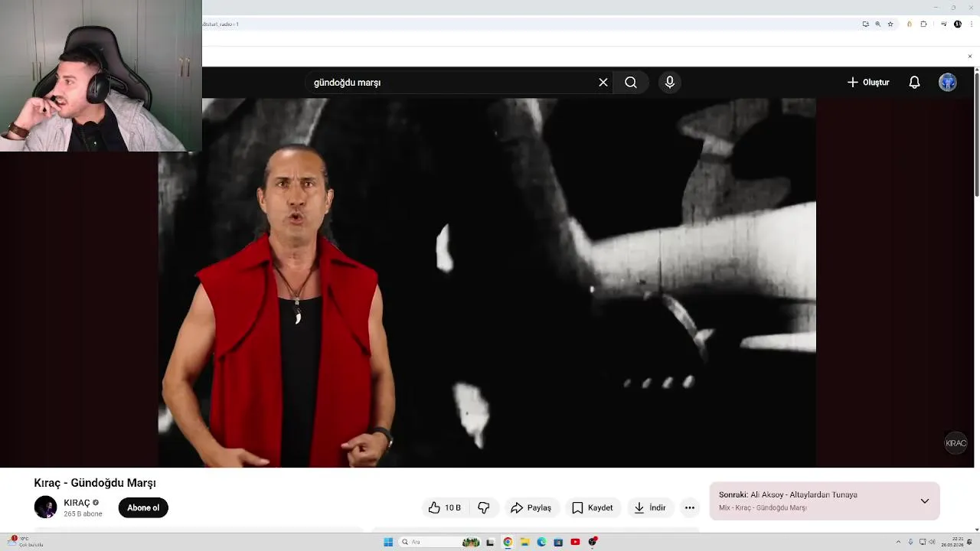Open Chrome three-dot menu

971,24
